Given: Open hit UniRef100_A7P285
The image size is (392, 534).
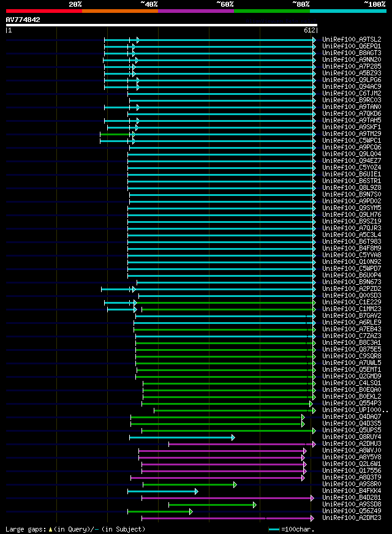Looking at the screenshot, I should 352,66.
